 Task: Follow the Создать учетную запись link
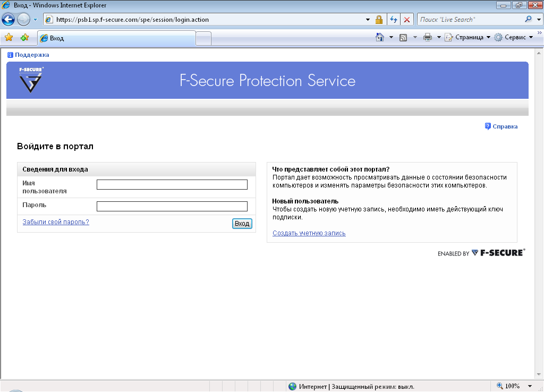(309, 233)
